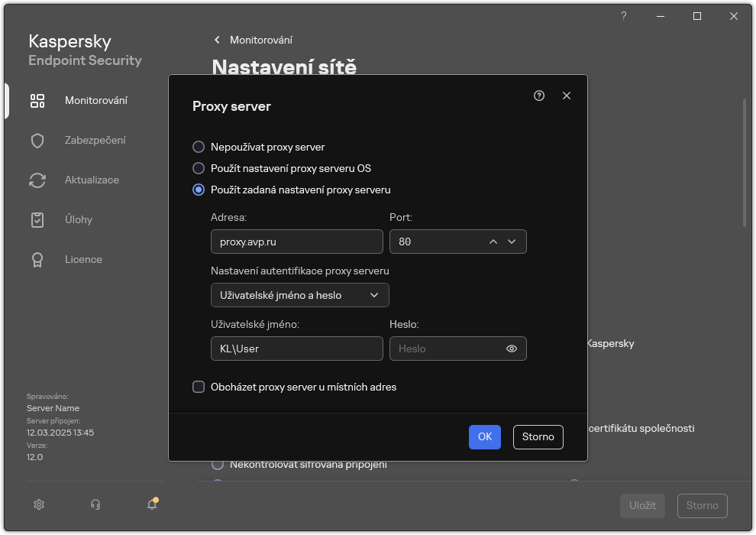Click the headset support icon
756x535 pixels.
(x=95, y=504)
